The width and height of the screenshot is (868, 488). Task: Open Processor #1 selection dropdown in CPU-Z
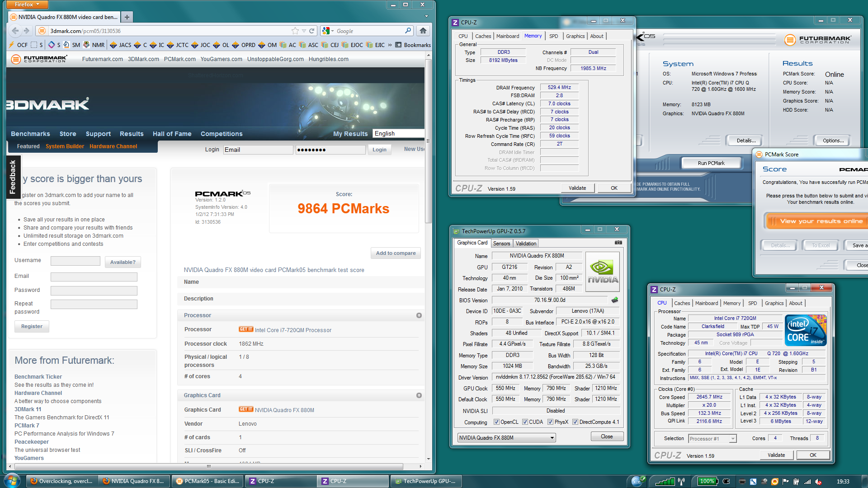coord(712,438)
